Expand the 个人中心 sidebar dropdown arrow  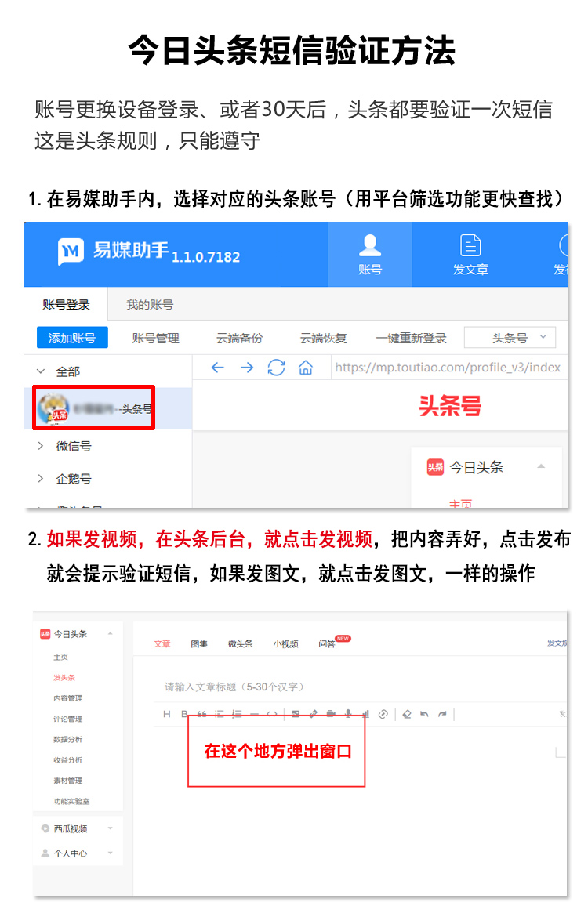[x=111, y=853]
